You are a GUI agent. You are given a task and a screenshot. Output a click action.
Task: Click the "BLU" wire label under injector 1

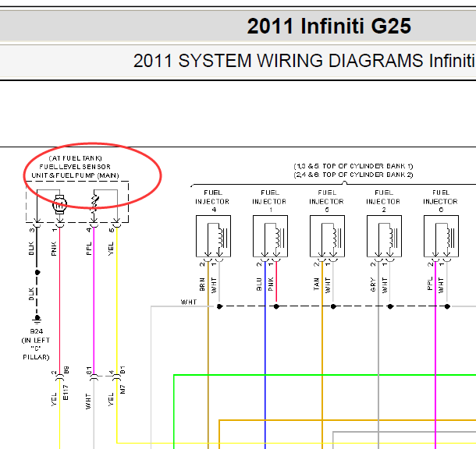[x=259, y=285]
